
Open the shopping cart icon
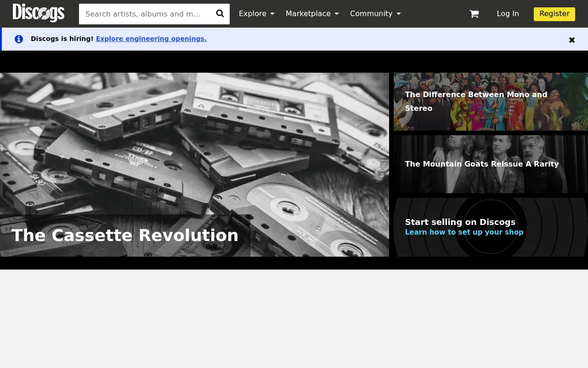click(474, 14)
